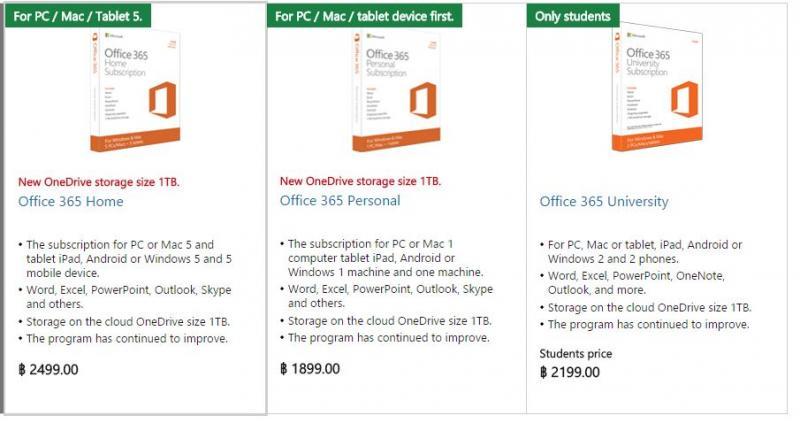Image resolution: width=800 pixels, height=423 pixels.
Task: Select the 'For PC / Mac / tablet device first.' label
Action: (x=364, y=16)
